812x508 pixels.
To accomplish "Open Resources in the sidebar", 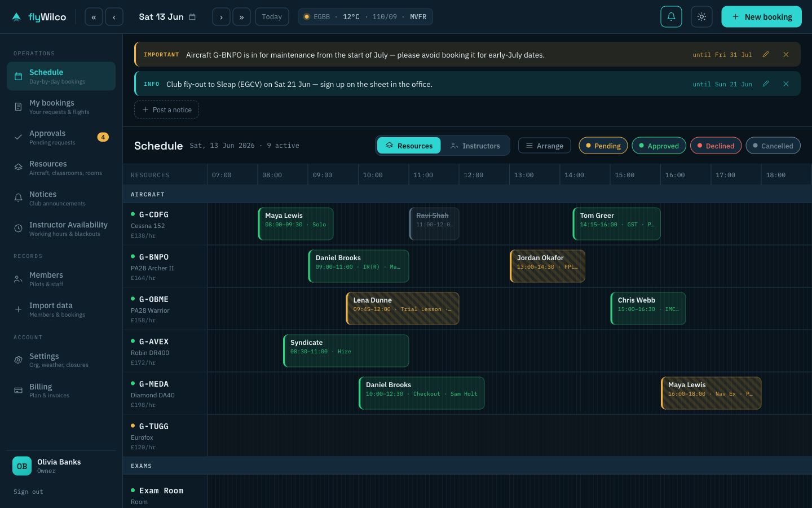I will pos(61,168).
